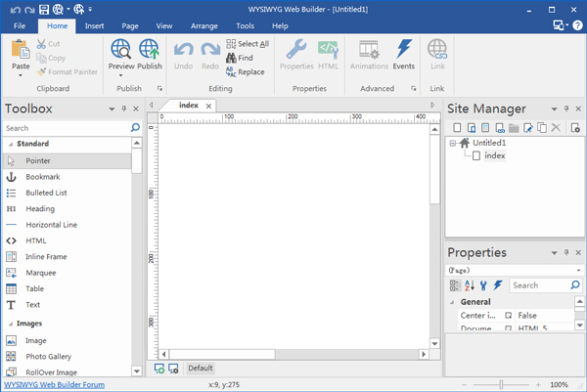
Task: Open the (Page) object dropdown
Action: pyautogui.click(x=579, y=270)
